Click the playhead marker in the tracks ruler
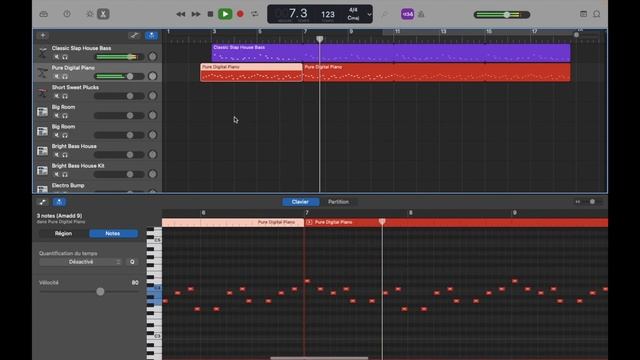 [x=320, y=39]
